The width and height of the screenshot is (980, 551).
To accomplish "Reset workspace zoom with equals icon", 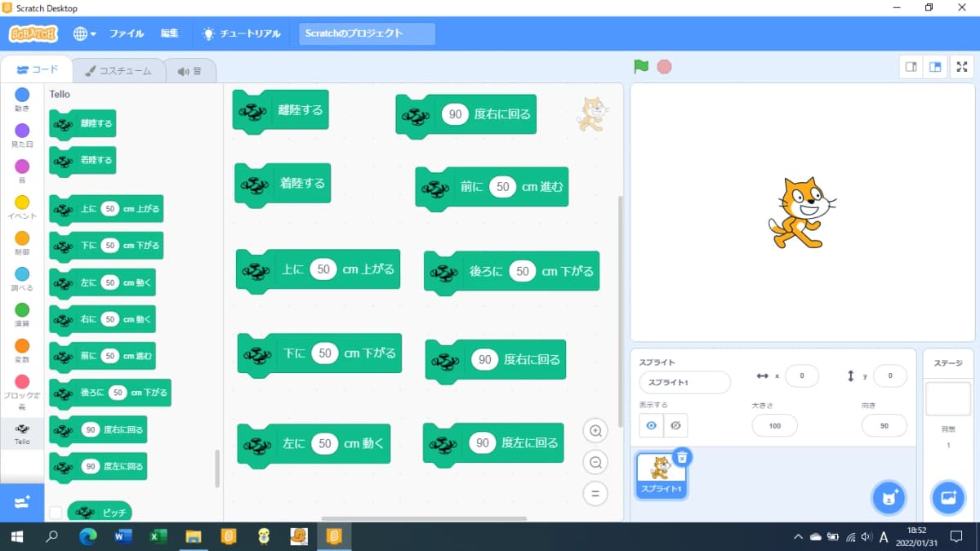I will (595, 493).
